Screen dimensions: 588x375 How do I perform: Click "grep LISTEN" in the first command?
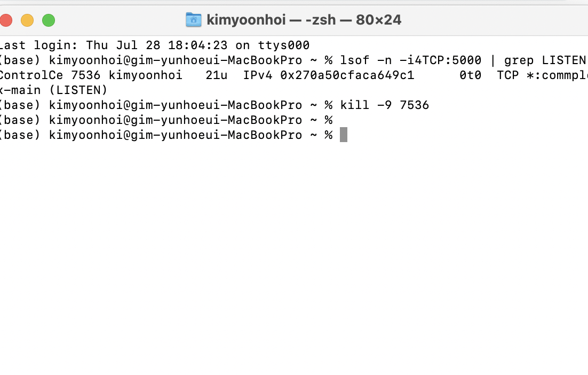545,60
